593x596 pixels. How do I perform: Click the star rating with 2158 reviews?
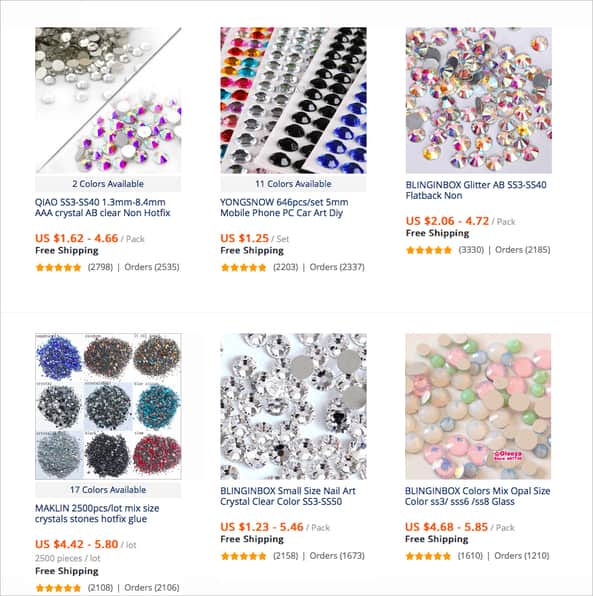tap(243, 556)
